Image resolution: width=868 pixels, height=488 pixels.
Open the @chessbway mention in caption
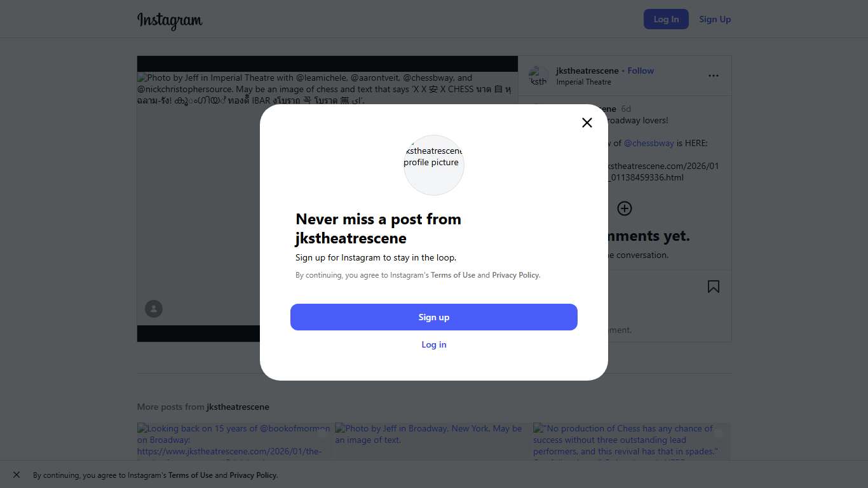click(649, 143)
